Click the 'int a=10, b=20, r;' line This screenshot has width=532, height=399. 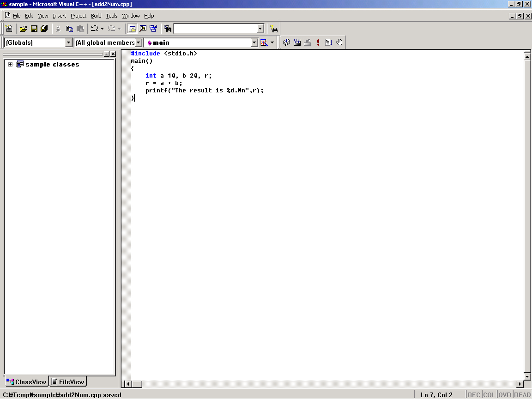[x=178, y=76]
